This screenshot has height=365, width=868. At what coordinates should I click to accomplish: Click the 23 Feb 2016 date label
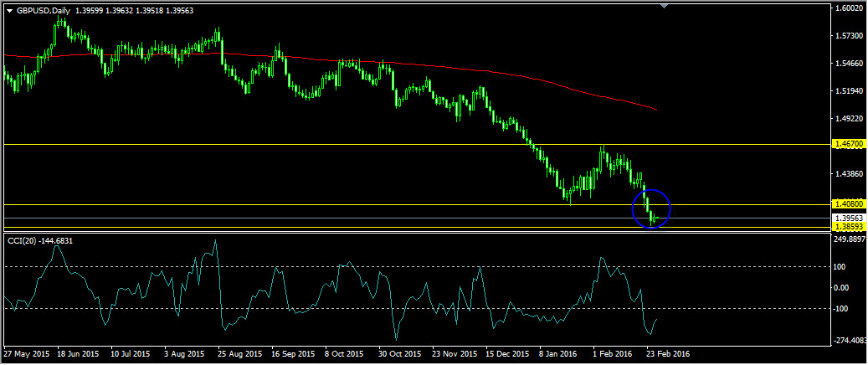click(669, 352)
